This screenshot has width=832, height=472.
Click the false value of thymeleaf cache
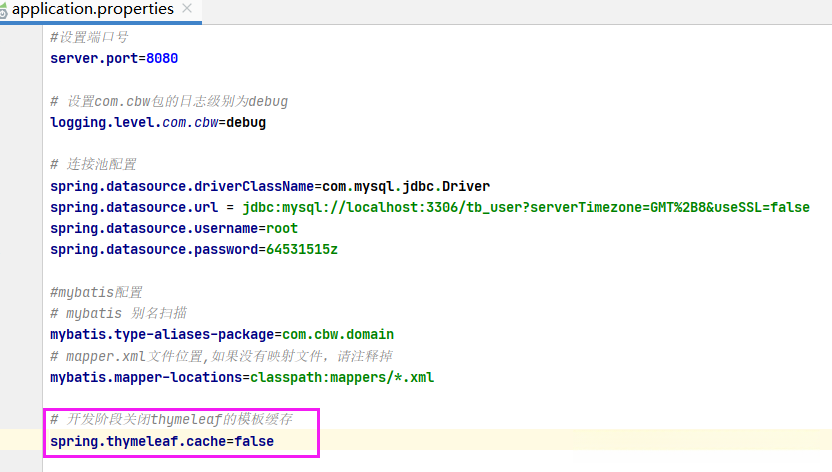(x=254, y=441)
